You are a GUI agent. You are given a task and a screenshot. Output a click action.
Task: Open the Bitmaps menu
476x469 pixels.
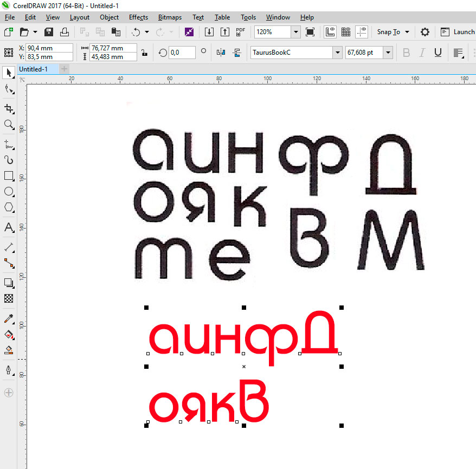(x=169, y=17)
